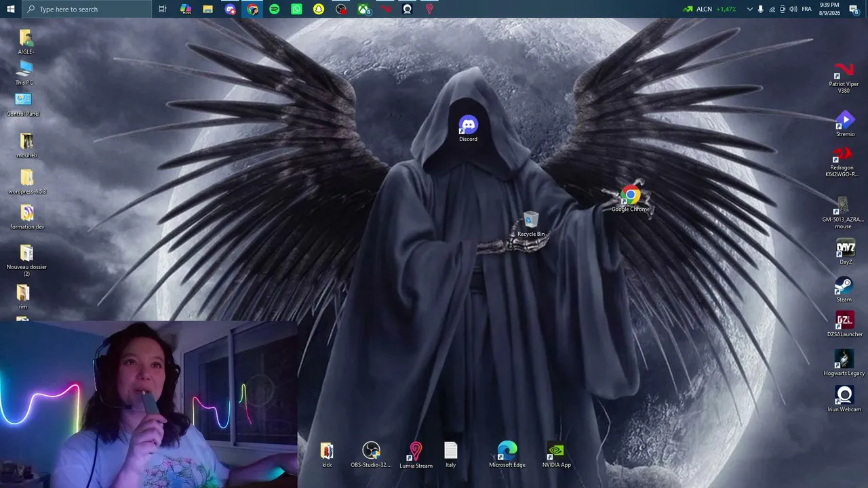Open Snapchat from the taskbar
Viewport: 868px width, 488px height.
319,9
